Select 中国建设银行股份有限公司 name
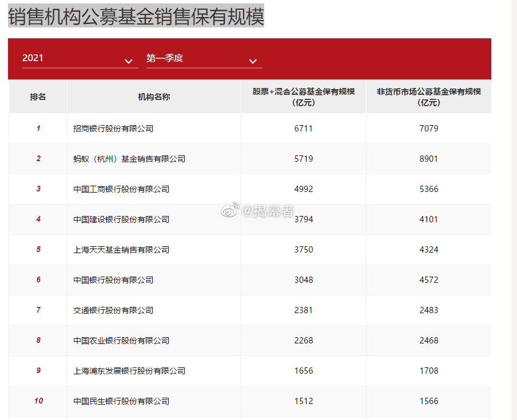Screen dimensions: 517x420 pyautogui.click(x=121, y=219)
